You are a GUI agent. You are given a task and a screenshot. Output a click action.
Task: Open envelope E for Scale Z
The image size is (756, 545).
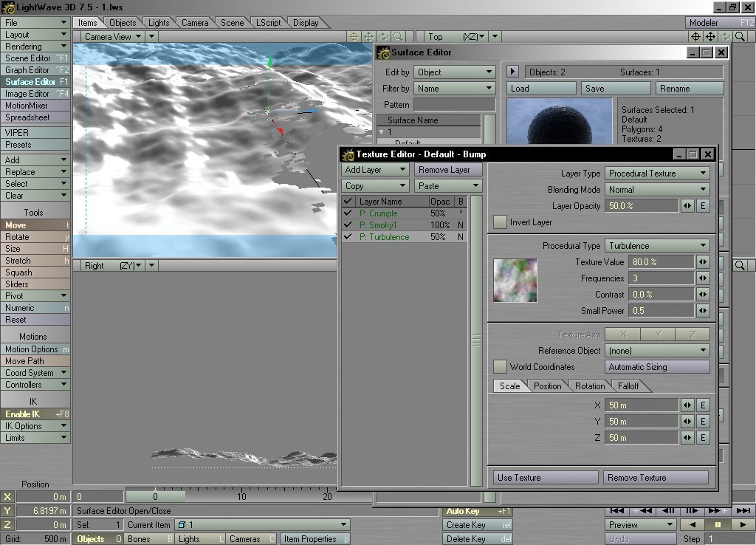703,437
